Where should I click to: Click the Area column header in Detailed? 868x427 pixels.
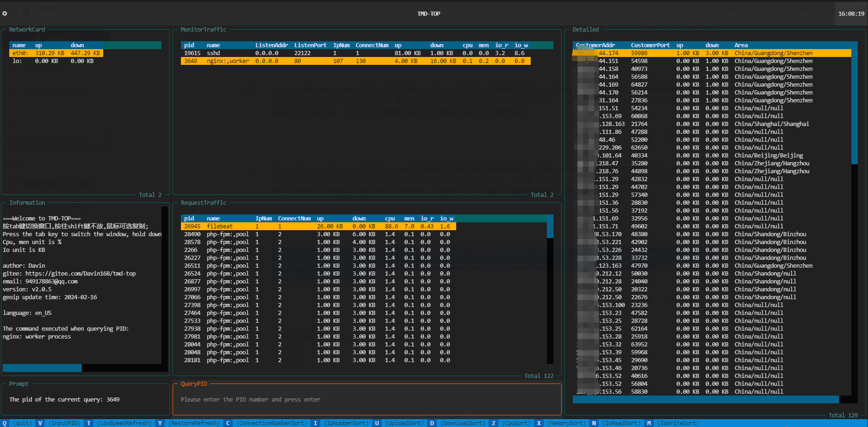tap(741, 45)
